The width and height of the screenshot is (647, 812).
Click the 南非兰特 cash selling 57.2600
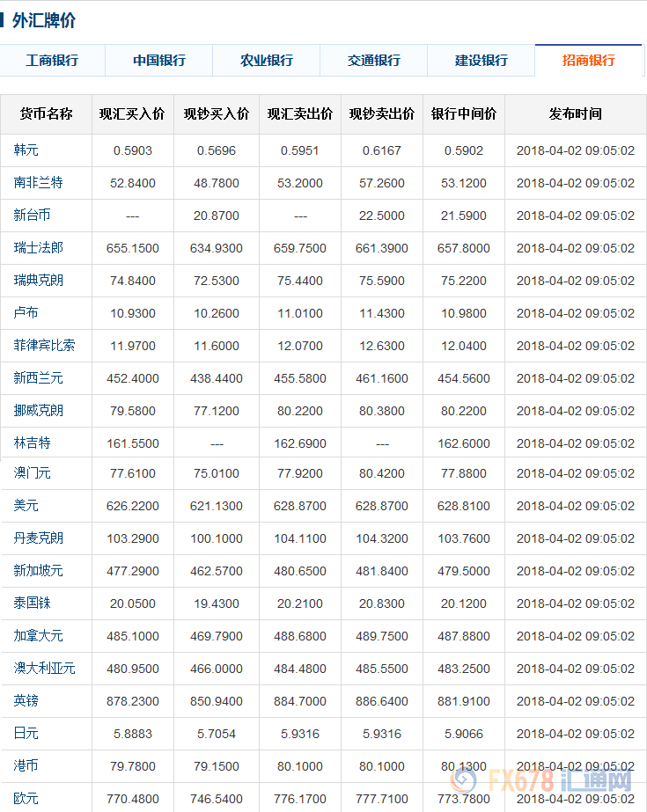pos(382,183)
